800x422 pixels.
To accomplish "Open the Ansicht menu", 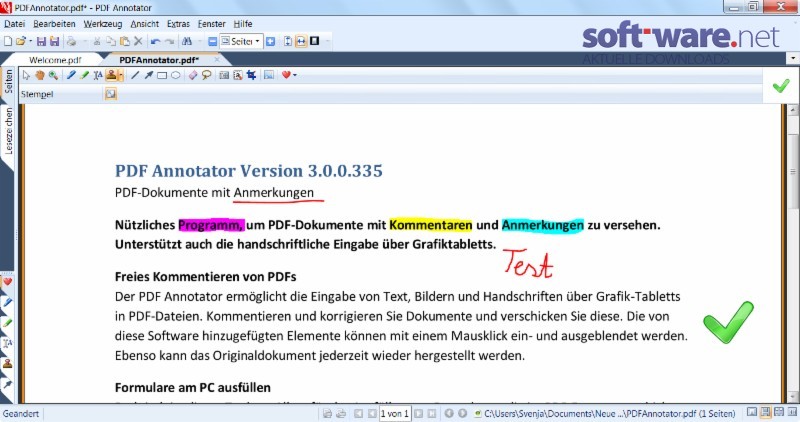I will coord(144,23).
